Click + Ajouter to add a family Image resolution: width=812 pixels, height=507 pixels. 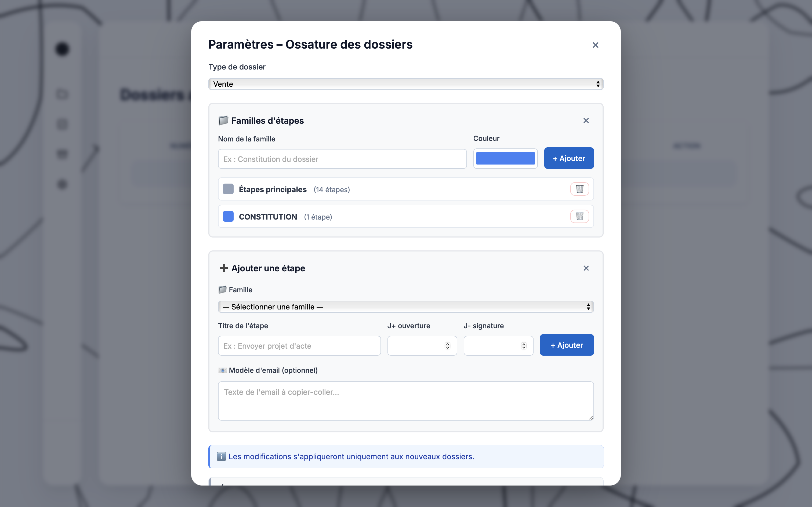pyautogui.click(x=569, y=158)
